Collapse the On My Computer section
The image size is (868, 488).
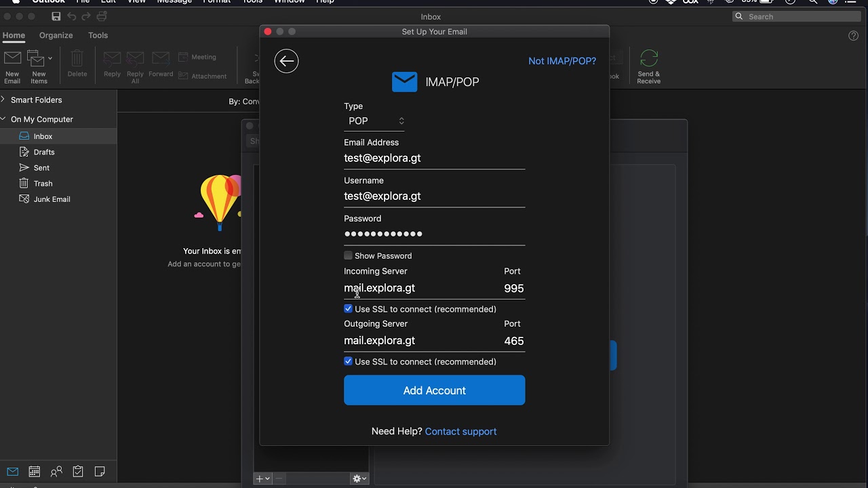point(3,119)
